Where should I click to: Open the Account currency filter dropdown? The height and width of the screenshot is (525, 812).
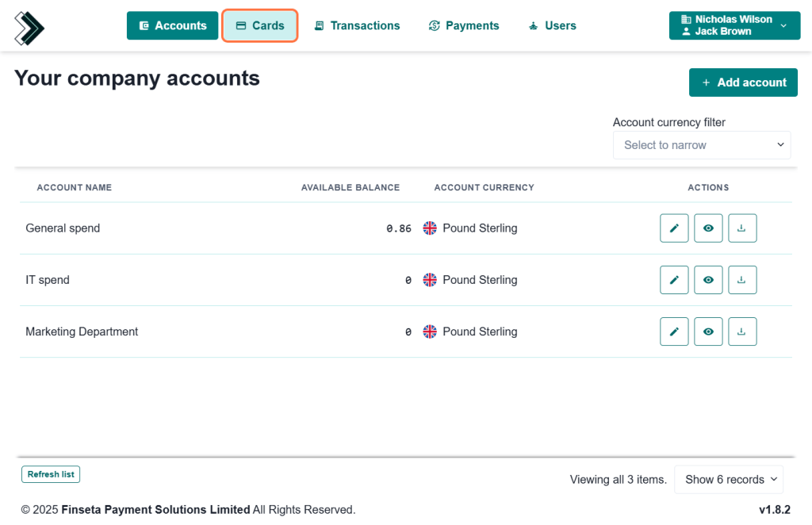(x=701, y=145)
